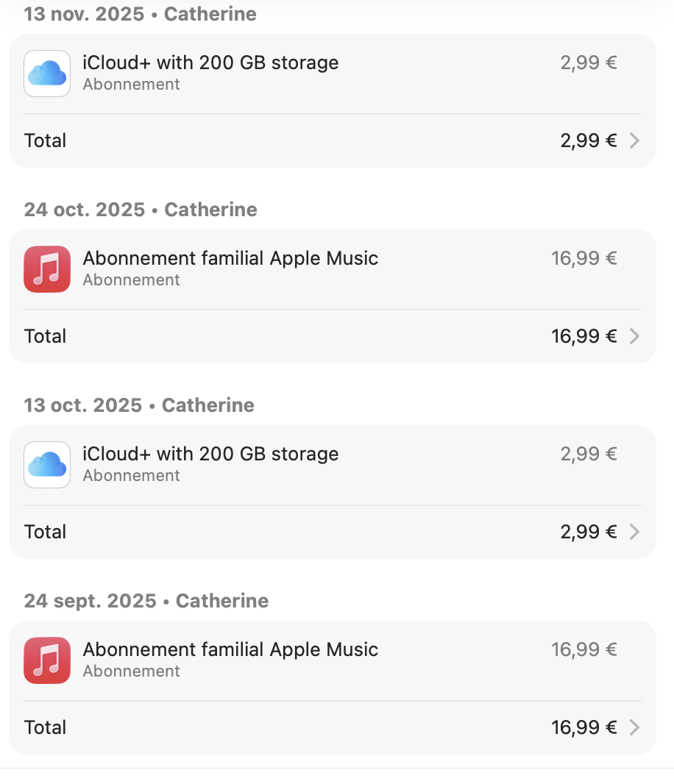Select Apple Music family subscription from 24 sept.

(x=230, y=650)
